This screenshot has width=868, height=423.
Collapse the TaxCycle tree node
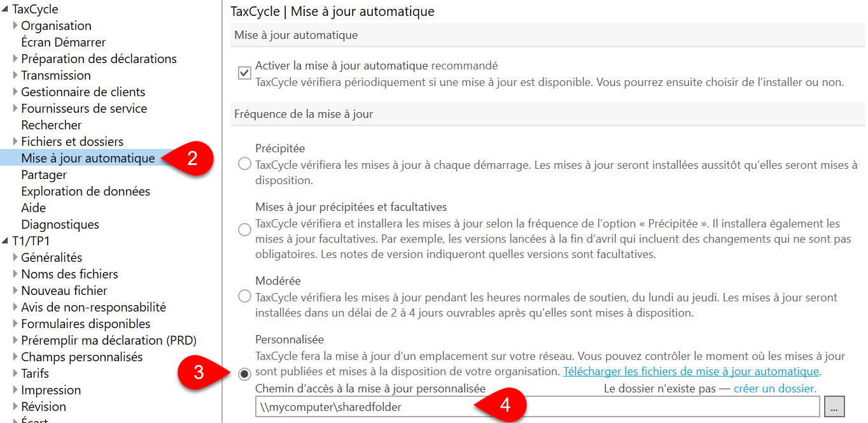coord(6,10)
